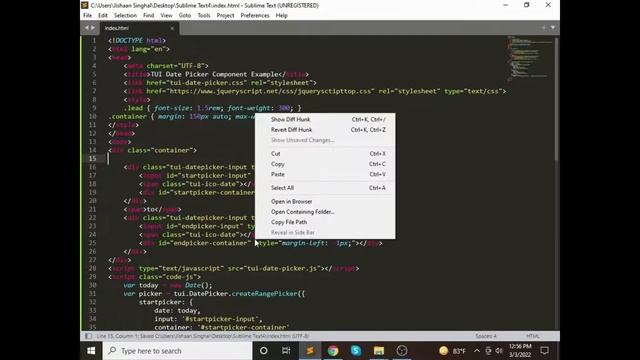Open File Explorer from taskbar
Viewport: 640px width, 360px height.
(379, 351)
